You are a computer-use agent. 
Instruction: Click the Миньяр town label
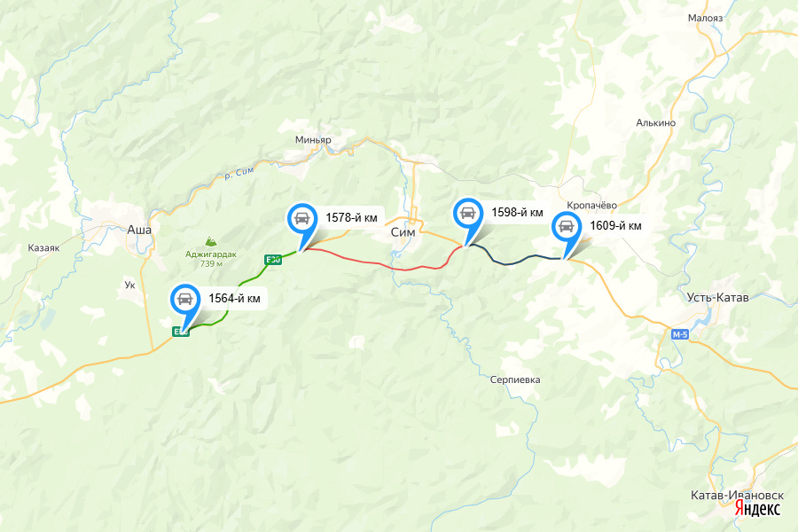(313, 140)
